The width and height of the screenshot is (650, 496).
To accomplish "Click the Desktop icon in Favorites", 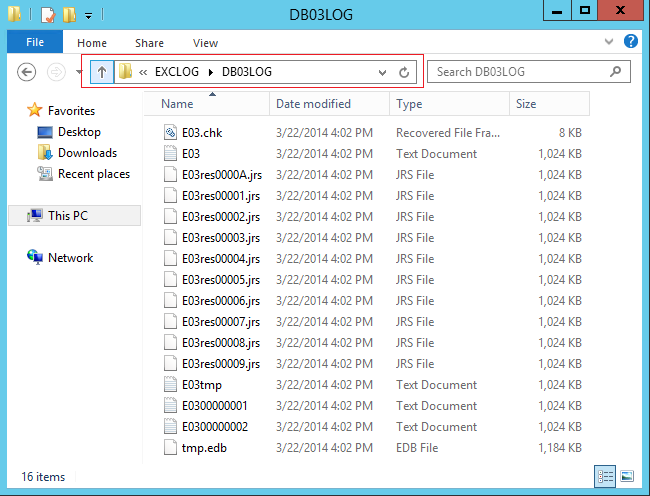I will click(45, 132).
